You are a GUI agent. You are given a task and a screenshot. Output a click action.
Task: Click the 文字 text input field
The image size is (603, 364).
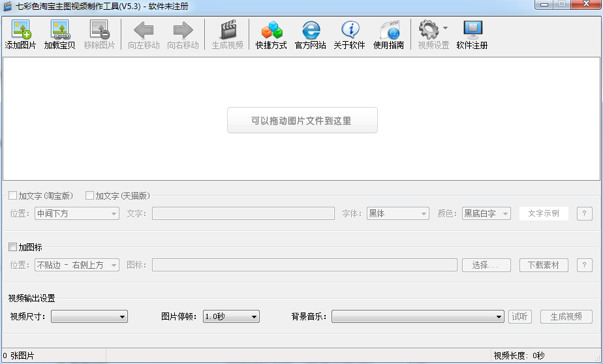pyautogui.click(x=243, y=213)
